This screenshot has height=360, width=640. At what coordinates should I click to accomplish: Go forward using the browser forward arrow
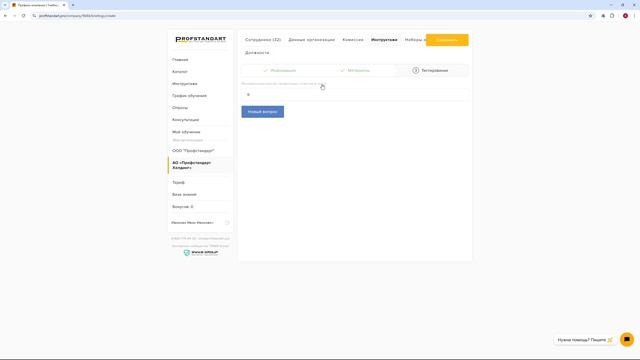pos(15,16)
